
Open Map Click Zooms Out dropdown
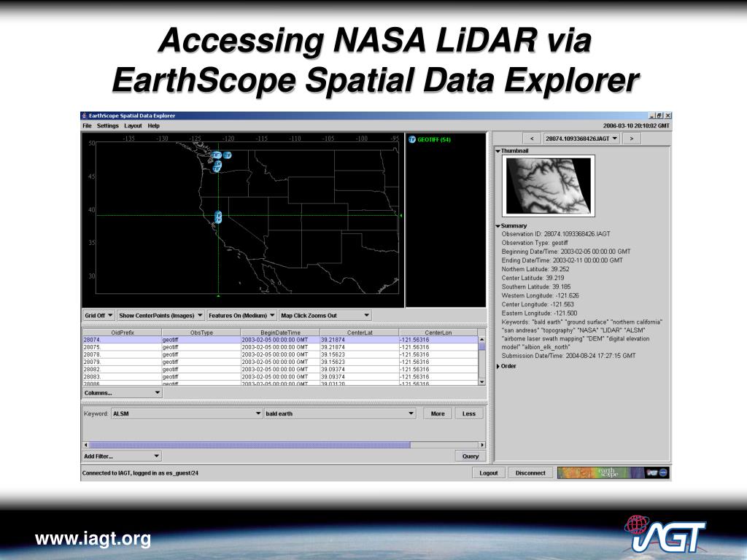[x=325, y=315]
